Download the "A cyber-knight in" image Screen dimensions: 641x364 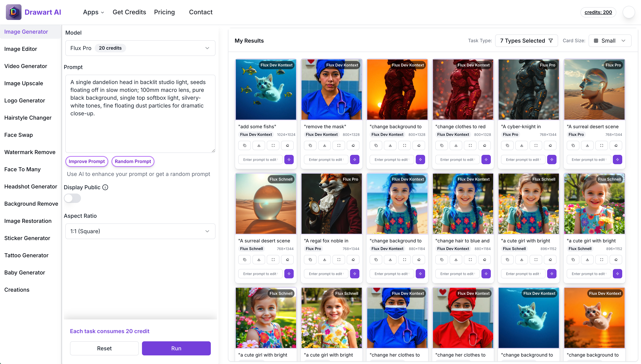click(522, 145)
